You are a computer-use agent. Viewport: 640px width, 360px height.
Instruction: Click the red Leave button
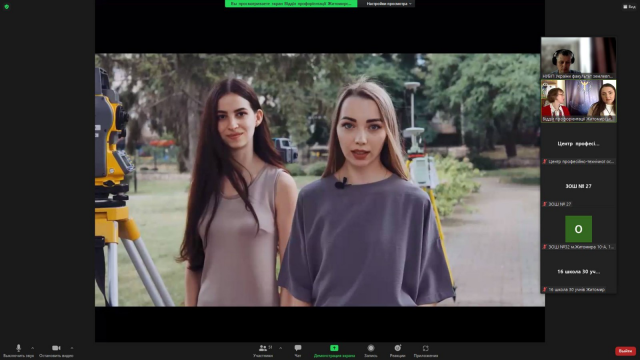tap(625, 351)
